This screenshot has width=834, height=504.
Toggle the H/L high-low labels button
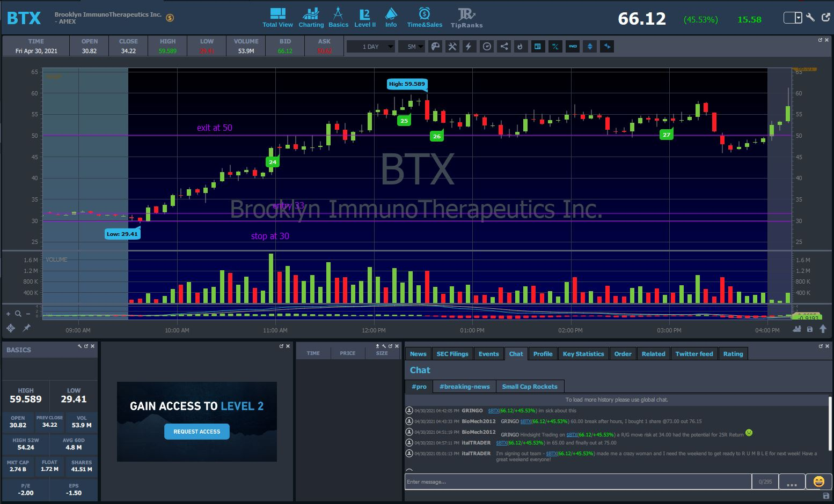coord(555,47)
